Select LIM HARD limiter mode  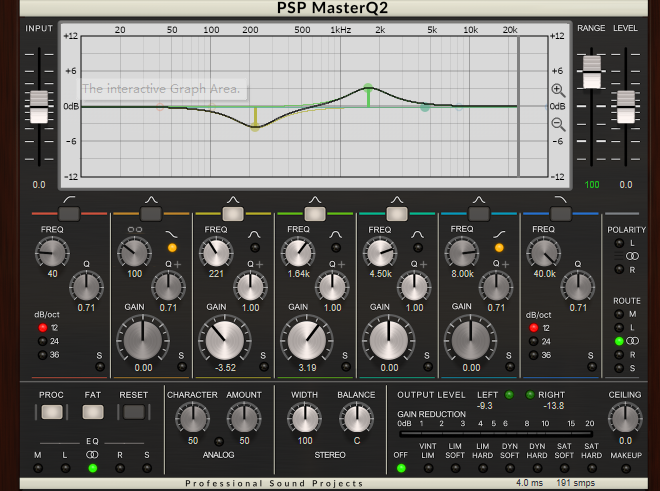pos(483,468)
